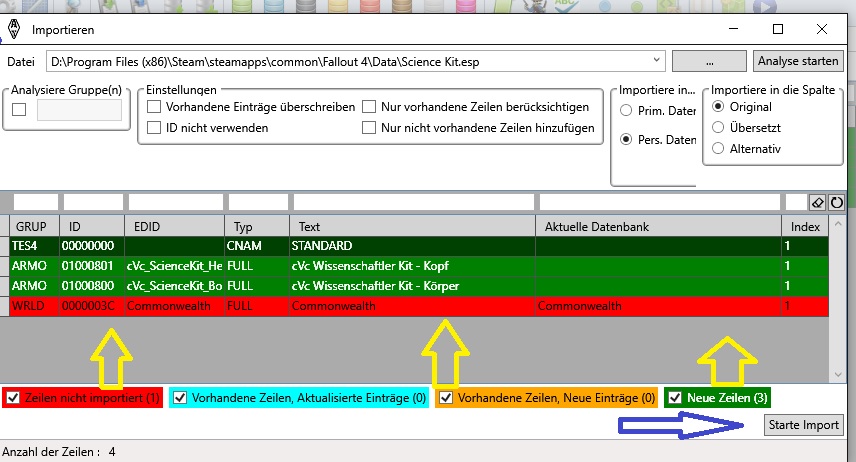
Task: Click the circular refresh arrow icon
Action: pyautogui.click(x=836, y=203)
